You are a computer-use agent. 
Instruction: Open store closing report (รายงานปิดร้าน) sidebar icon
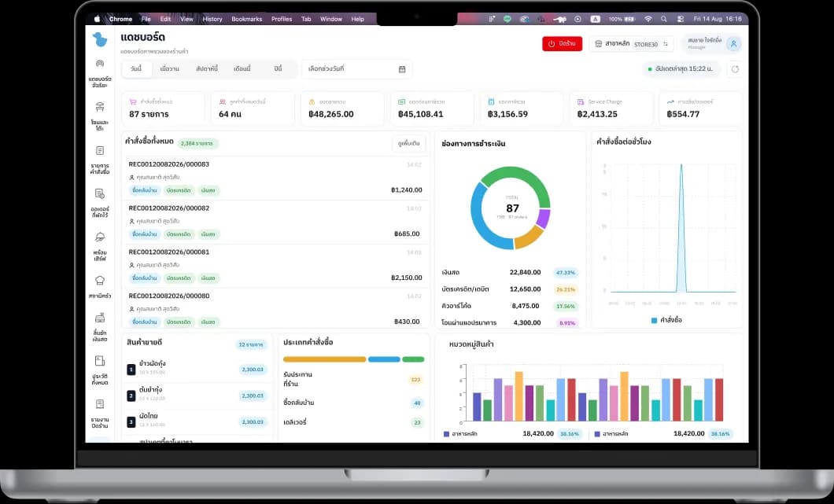(99, 405)
